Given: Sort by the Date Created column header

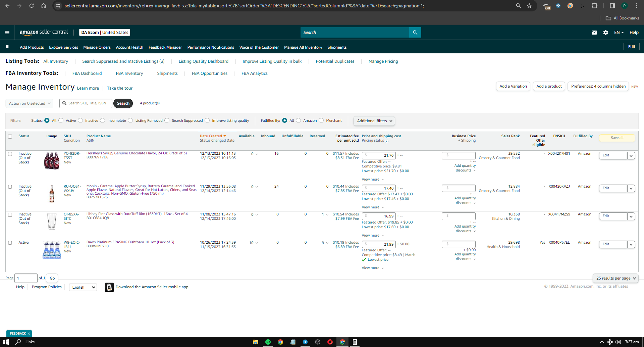Looking at the screenshot, I should click(x=213, y=136).
